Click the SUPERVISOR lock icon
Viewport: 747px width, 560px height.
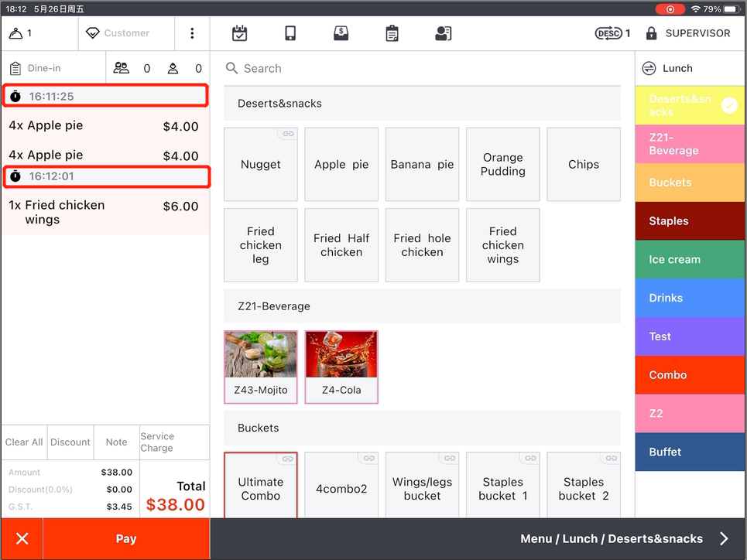point(651,33)
